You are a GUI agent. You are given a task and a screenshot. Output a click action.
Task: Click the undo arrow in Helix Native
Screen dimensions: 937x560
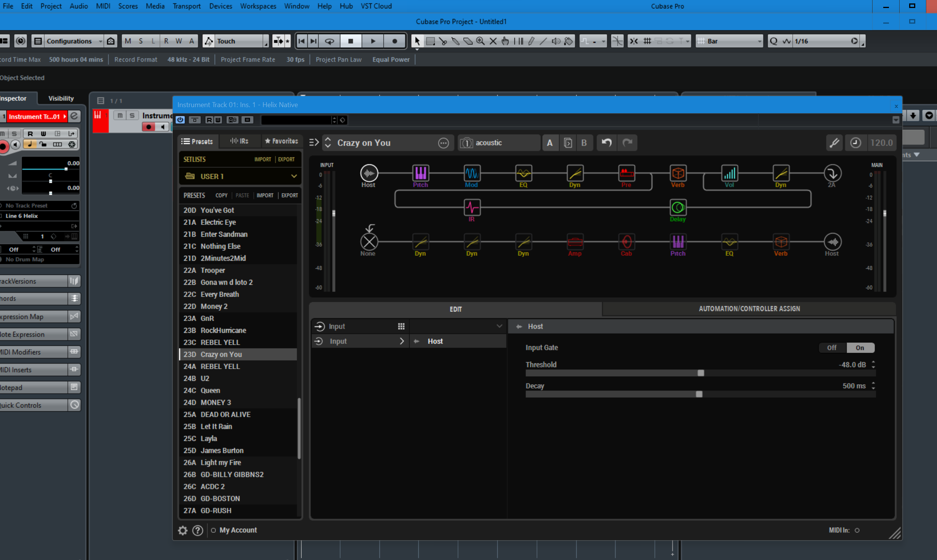coord(606,143)
